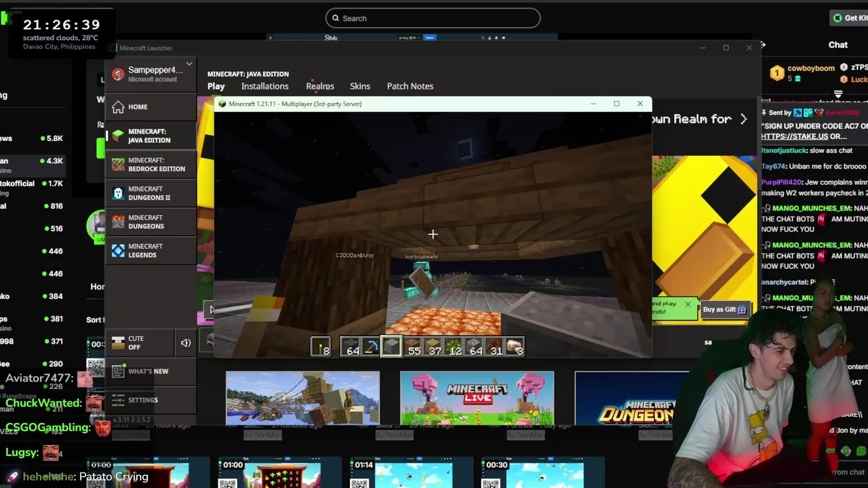
Task: Select the highlighted stone block hotbar slot
Action: click(x=391, y=346)
